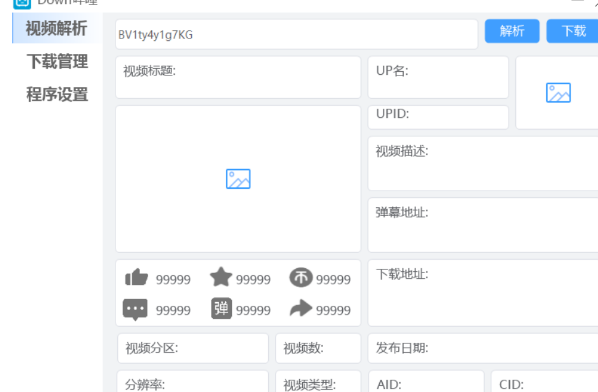
Task: Click the share arrow icon
Action: coord(301,308)
